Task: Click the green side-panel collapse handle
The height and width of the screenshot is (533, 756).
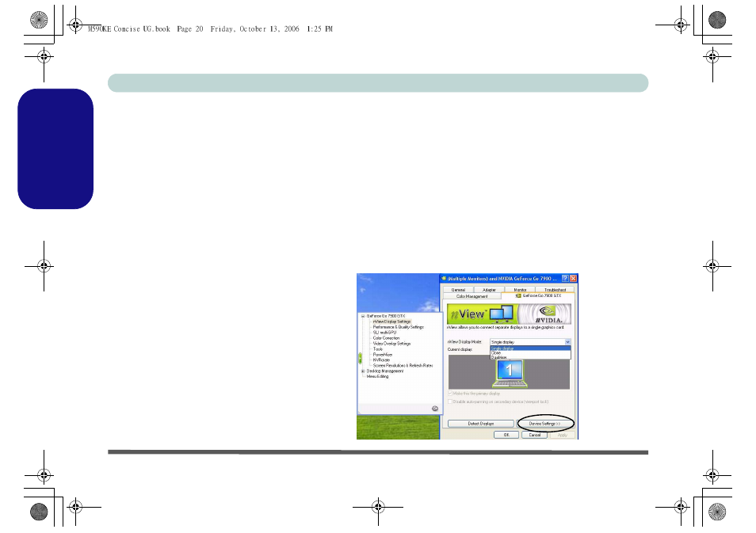Action: 359,360
